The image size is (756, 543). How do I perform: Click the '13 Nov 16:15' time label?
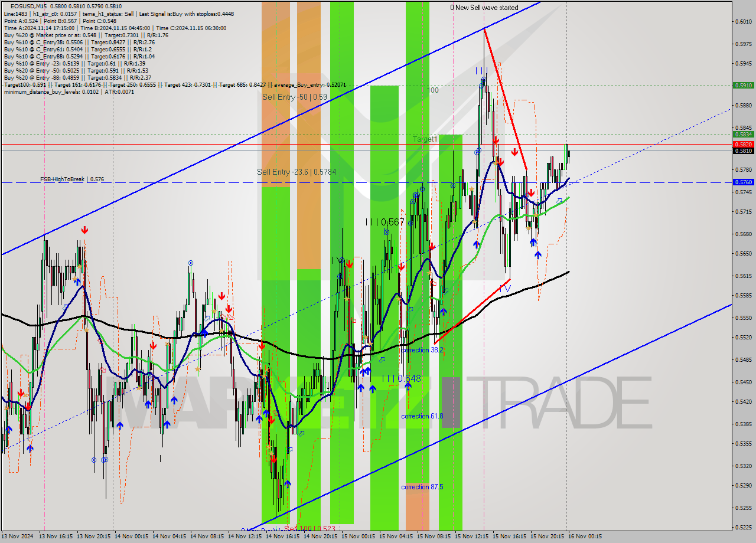(x=57, y=537)
